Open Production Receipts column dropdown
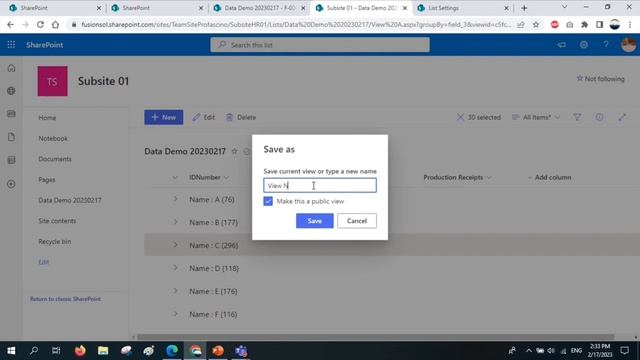Viewport: 640px width, 360px height. [457, 177]
